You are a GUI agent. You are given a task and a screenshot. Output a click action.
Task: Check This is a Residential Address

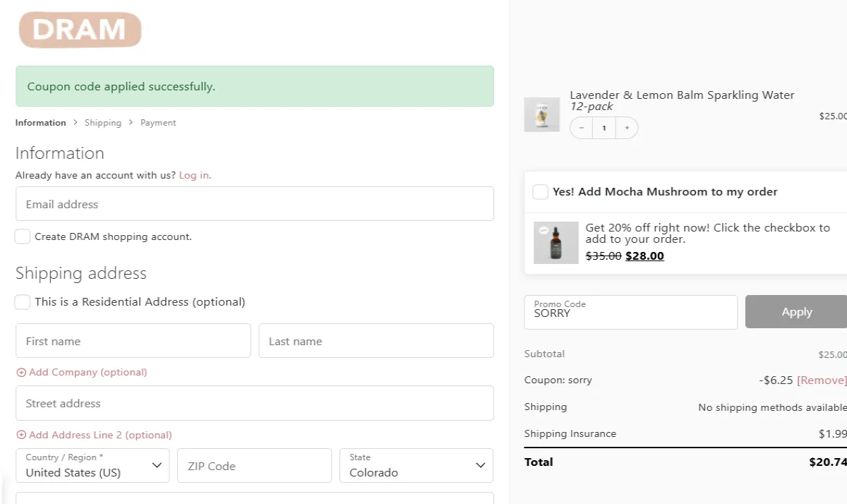[x=22, y=301]
